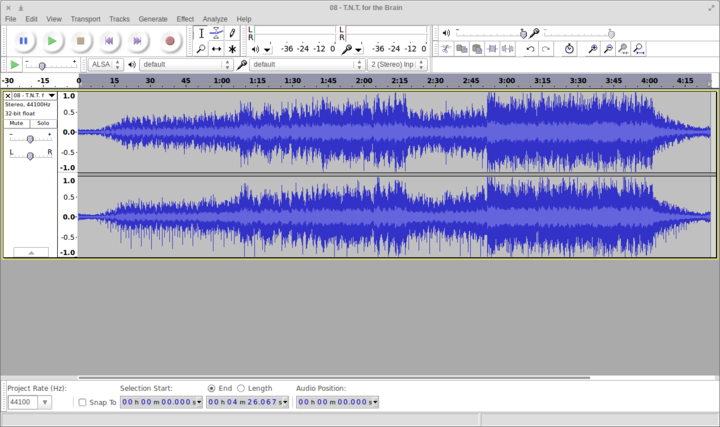
Task: Click the red Record button
Action: (169, 41)
